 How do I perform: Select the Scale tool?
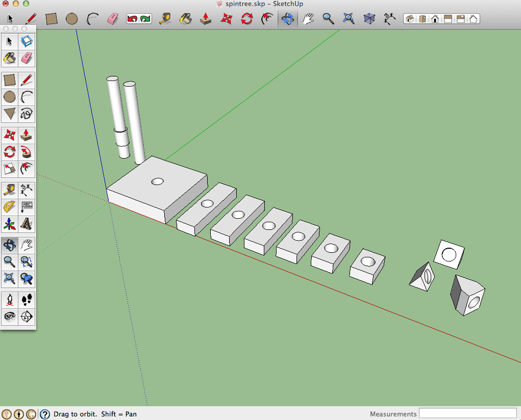tap(9, 168)
